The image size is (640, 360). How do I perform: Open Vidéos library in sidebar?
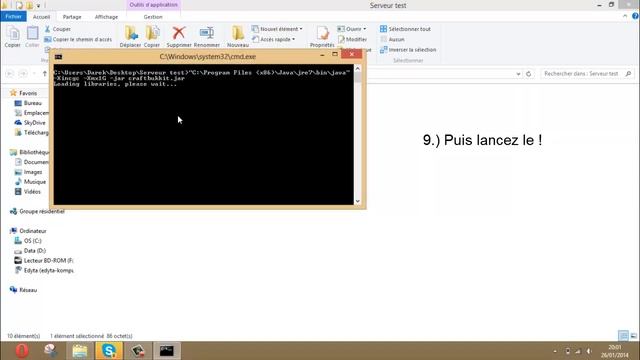28,191
